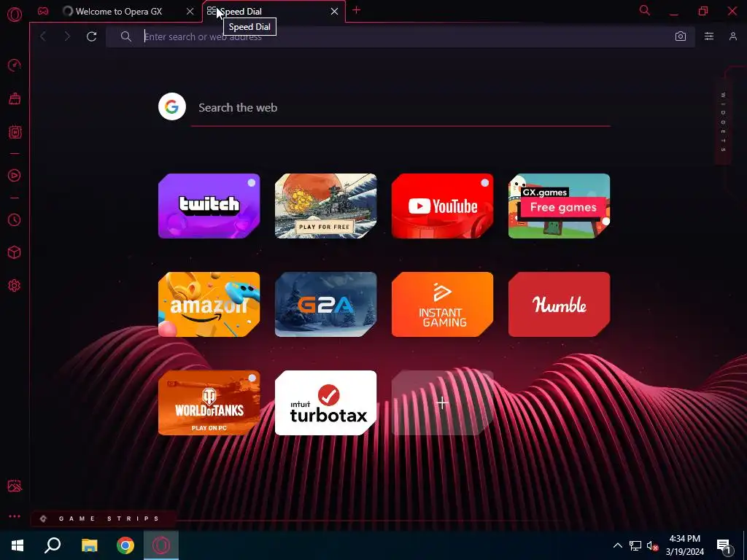The width and height of the screenshot is (747, 560).
Task: Open the Opera main menu logo
Action: (15, 15)
